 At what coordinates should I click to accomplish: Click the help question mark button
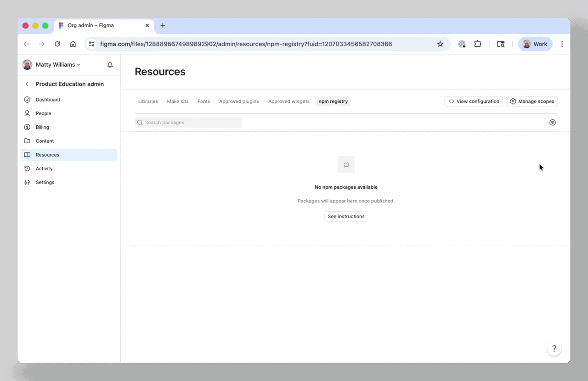tap(554, 349)
